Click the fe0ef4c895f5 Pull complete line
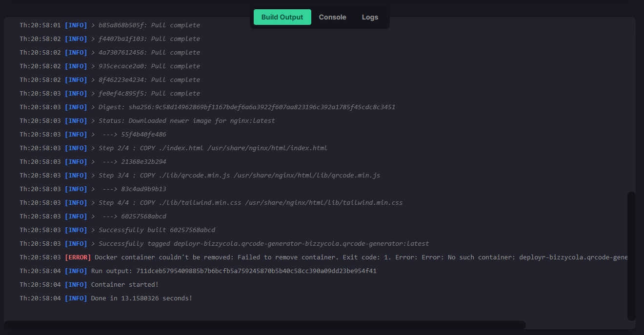This screenshot has height=335, width=644. [x=149, y=93]
